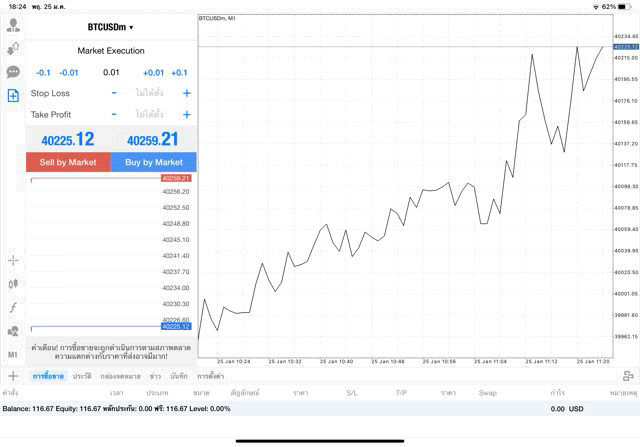Click Buy by Market button
640x447 pixels.
(153, 162)
